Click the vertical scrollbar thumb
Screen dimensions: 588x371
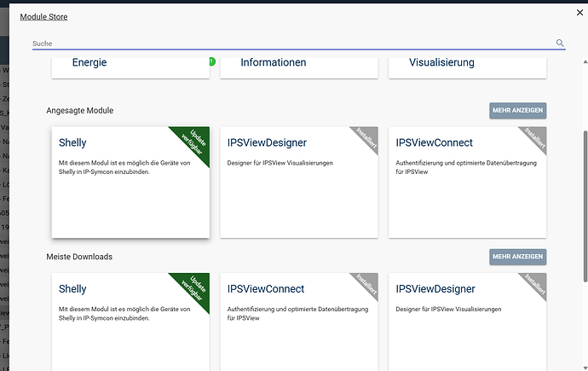585,206
